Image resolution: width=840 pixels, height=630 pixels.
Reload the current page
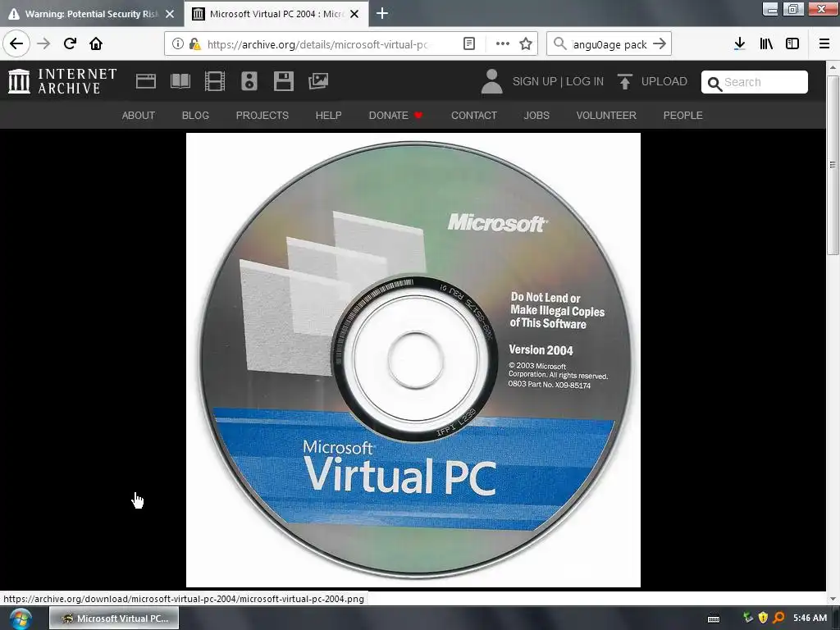click(x=71, y=43)
